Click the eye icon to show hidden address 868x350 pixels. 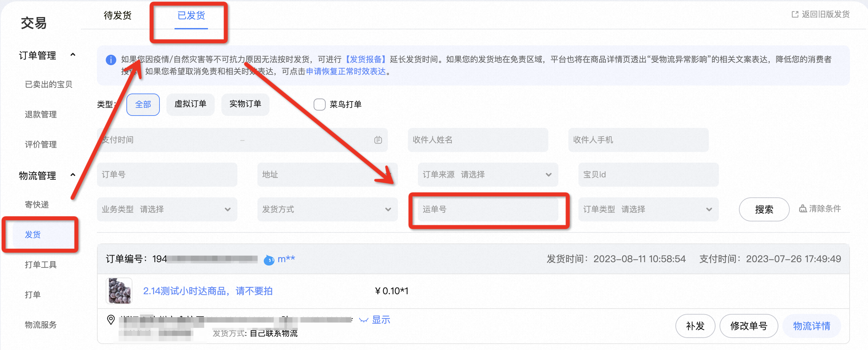pyautogui.click(x=363, y=320)
